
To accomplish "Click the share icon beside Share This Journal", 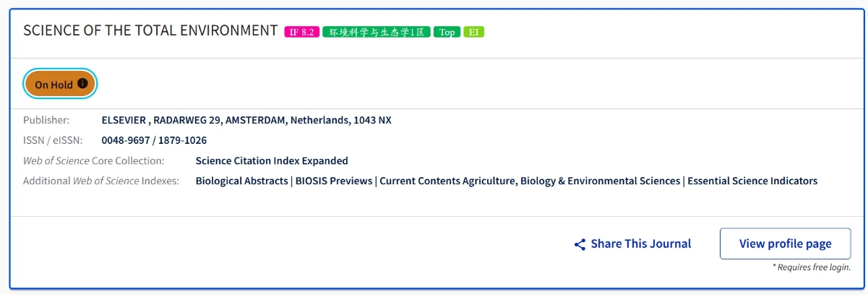I will coord(580,244).
